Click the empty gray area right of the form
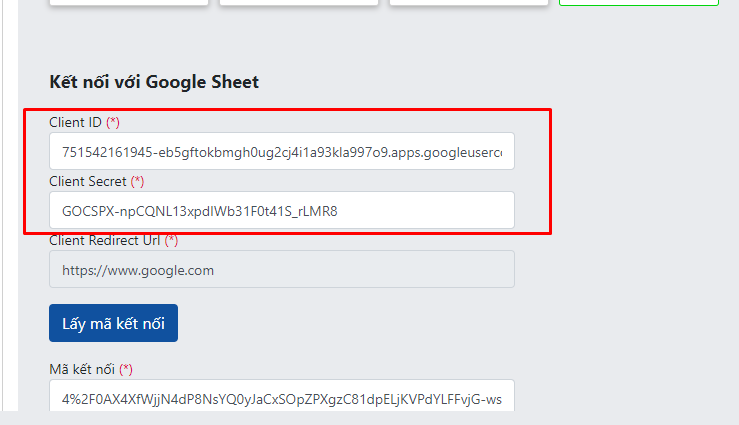739x425 pixels. 640,250
